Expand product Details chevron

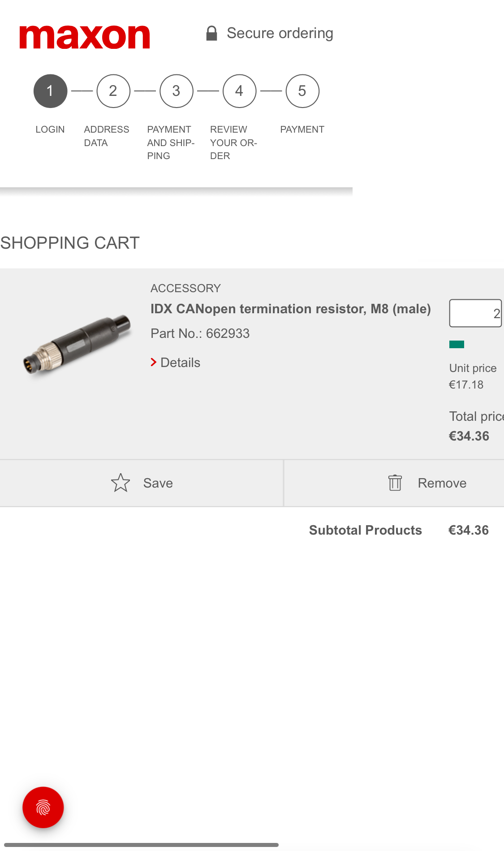coord(154,363)
